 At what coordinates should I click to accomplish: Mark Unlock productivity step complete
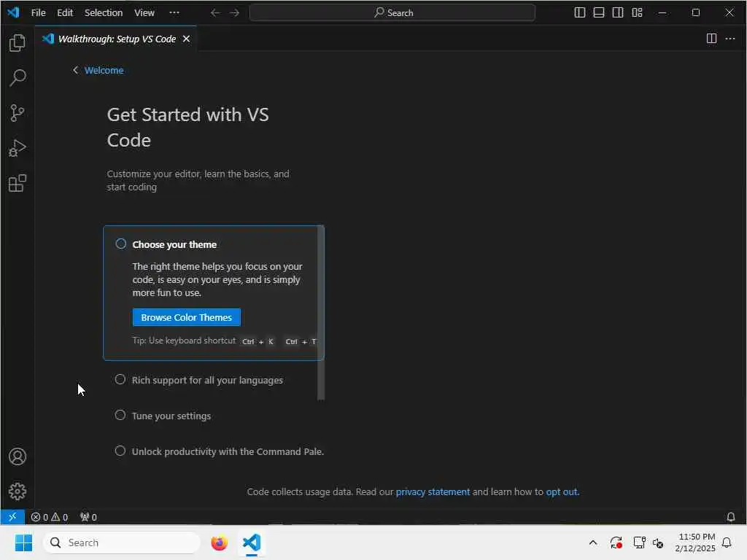[120, 451]
